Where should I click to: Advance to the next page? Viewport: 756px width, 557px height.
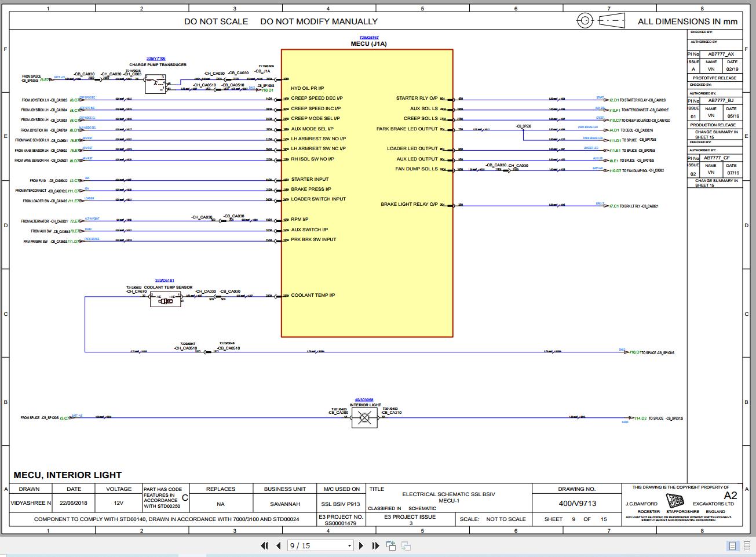[x=361, y=545]
